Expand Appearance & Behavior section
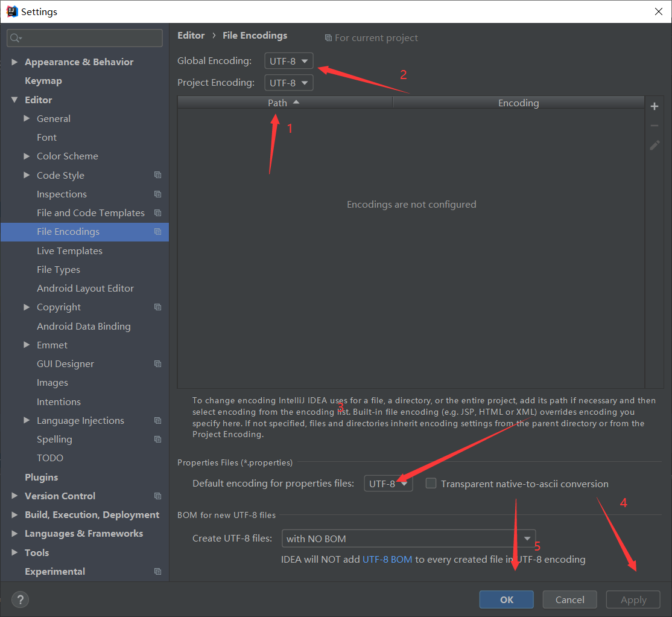 (14, 62)
